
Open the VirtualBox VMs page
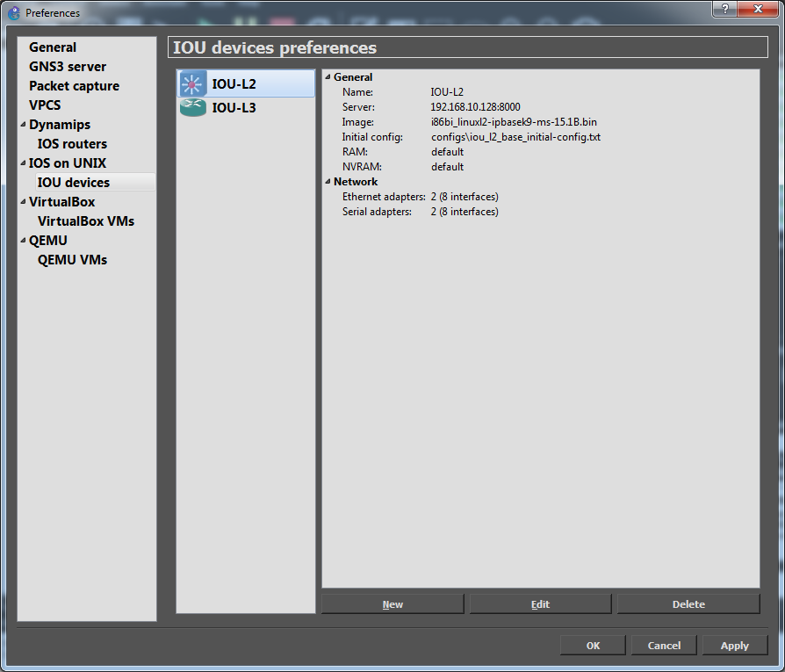click(85, 220)
